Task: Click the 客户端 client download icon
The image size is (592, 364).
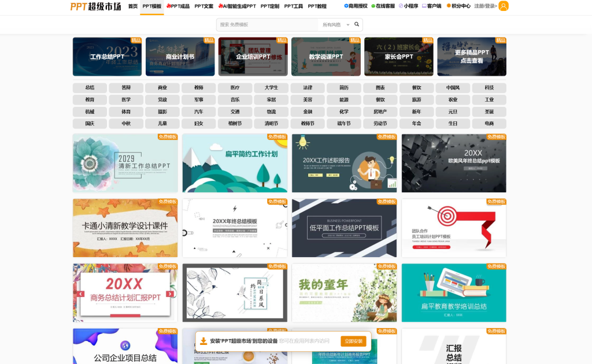Action: coord(423,6)
